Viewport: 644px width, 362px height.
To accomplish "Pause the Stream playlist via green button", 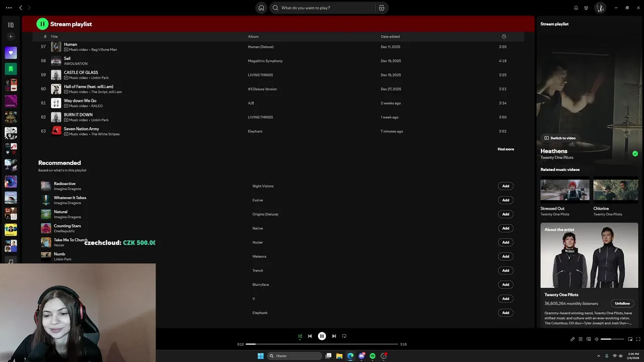I will (42, 24).
